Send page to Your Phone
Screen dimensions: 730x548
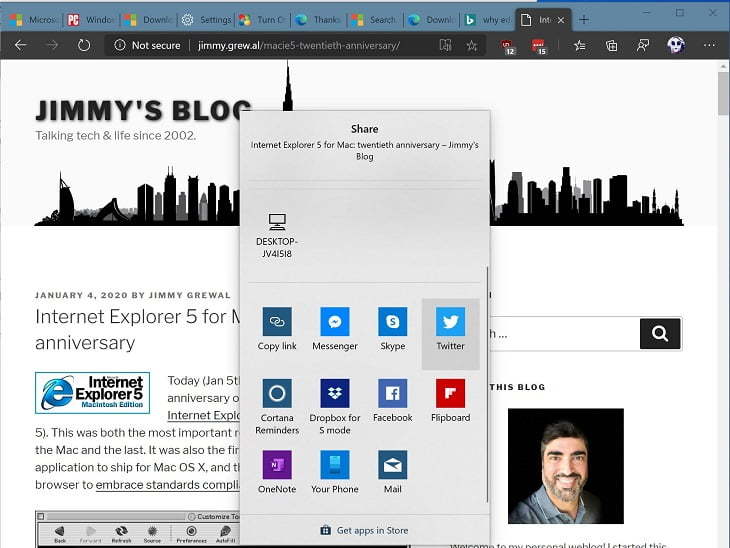pos(335,472)
